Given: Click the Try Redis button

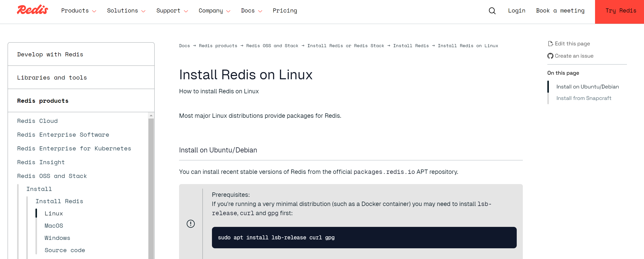Looking at the screenshot, I should coord(621,11).
